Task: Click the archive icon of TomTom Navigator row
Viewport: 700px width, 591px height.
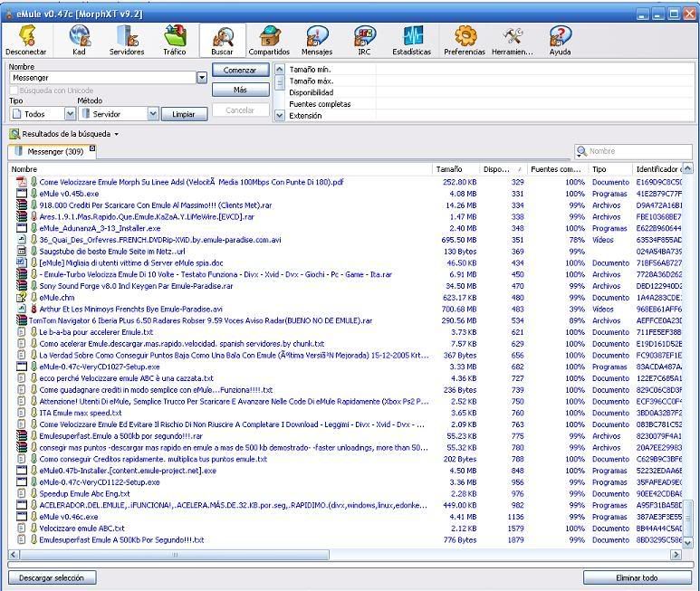Action: (22, 320)
